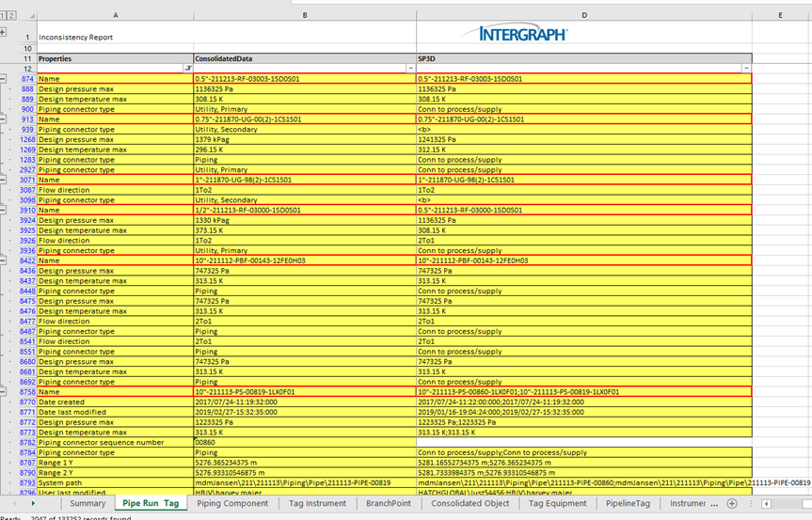Open the ConsolidatedData column filter dropdown

(x=411, y=69)
